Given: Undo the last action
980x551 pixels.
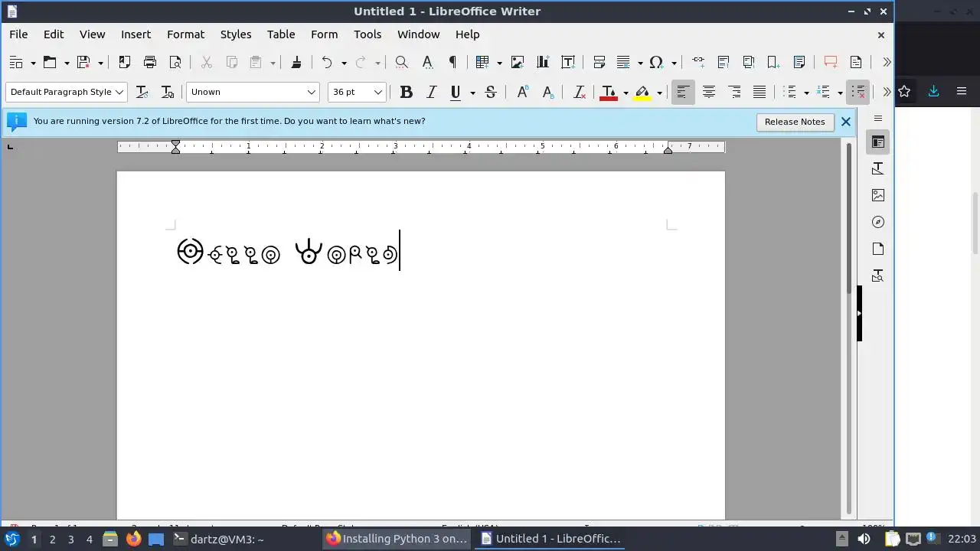Looking at the screenshot, I should click(327, 62).
